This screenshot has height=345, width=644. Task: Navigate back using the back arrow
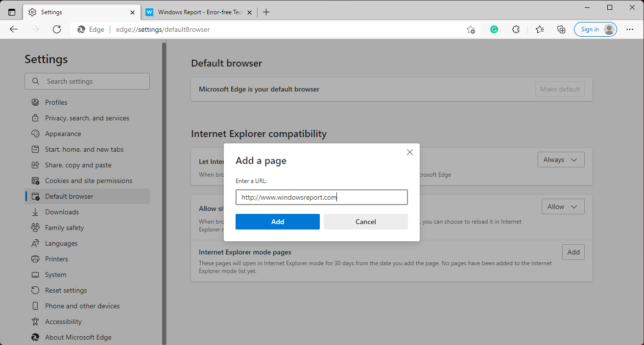click(x=13, y=29)
